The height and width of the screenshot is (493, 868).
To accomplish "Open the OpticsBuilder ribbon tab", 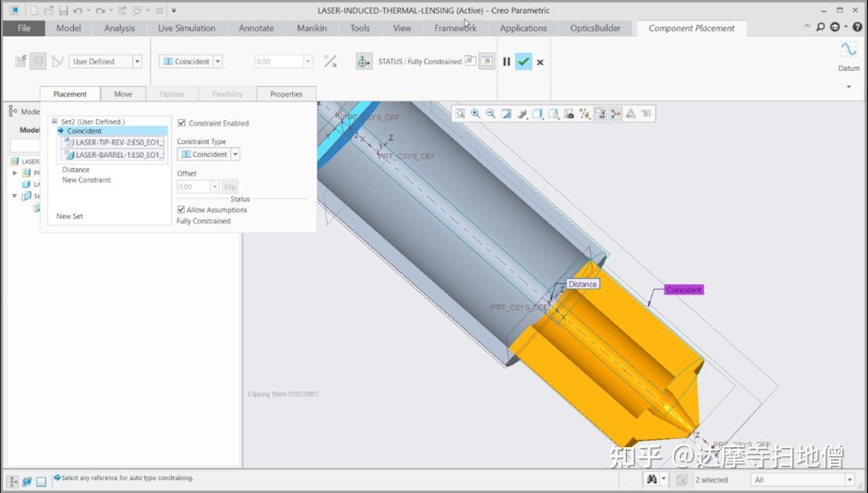I will pos(595,27).
